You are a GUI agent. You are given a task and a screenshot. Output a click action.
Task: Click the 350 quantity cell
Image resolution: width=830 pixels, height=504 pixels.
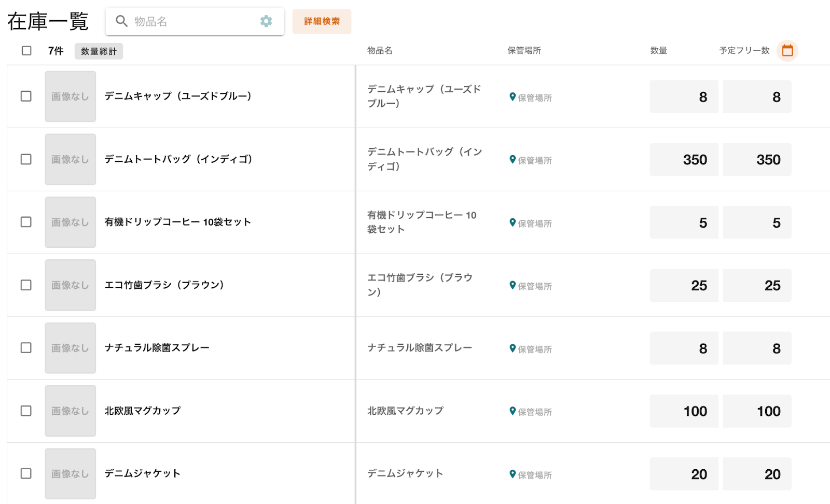click(684, 160)
